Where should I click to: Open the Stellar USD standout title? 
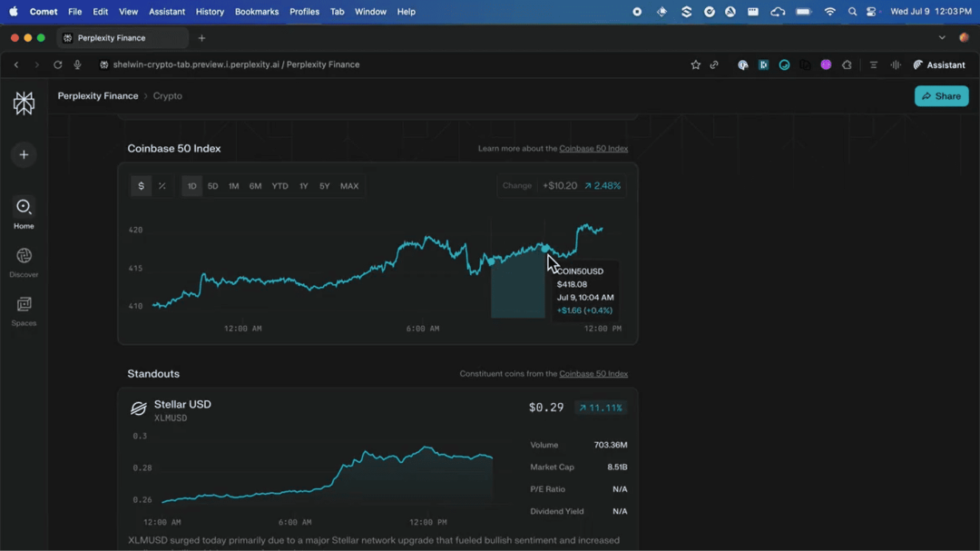182,404
